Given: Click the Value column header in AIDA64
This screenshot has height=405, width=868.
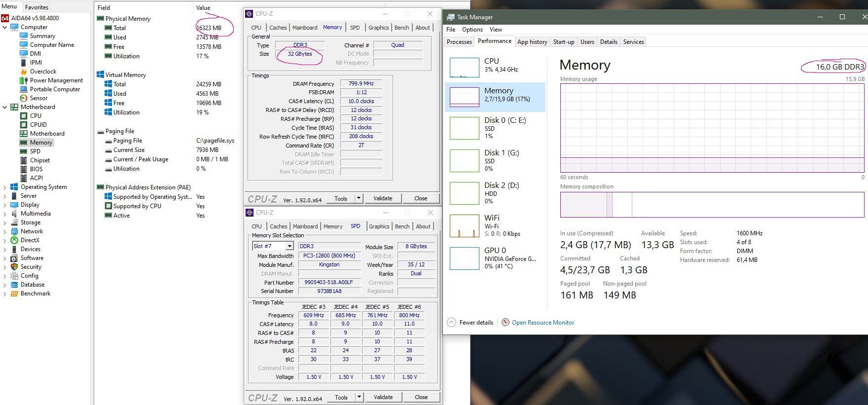Looking at the screenshot, I should click(x=203, y=7).
